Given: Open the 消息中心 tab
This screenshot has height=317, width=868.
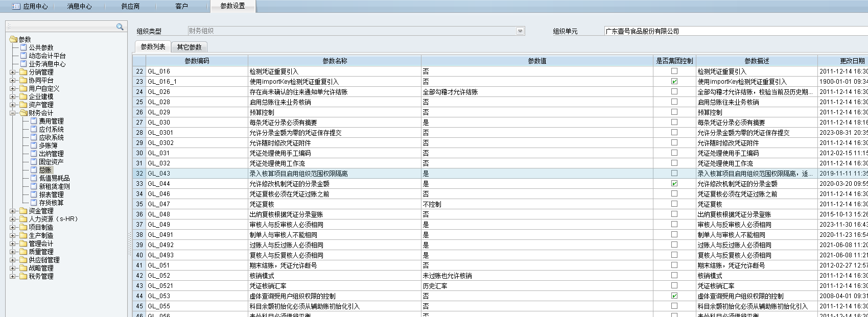Looking at the screenshot, I should [x=79, y=6].
